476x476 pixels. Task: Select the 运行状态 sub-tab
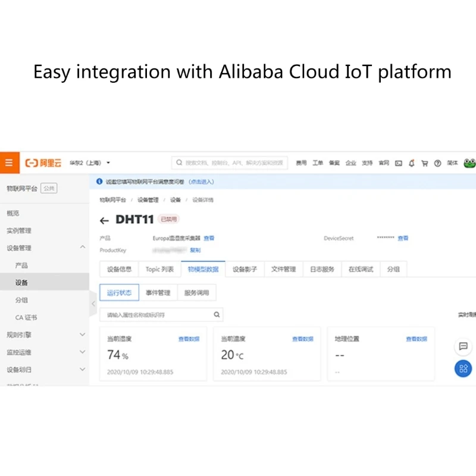pyautogui.click(x=119, y=293)
